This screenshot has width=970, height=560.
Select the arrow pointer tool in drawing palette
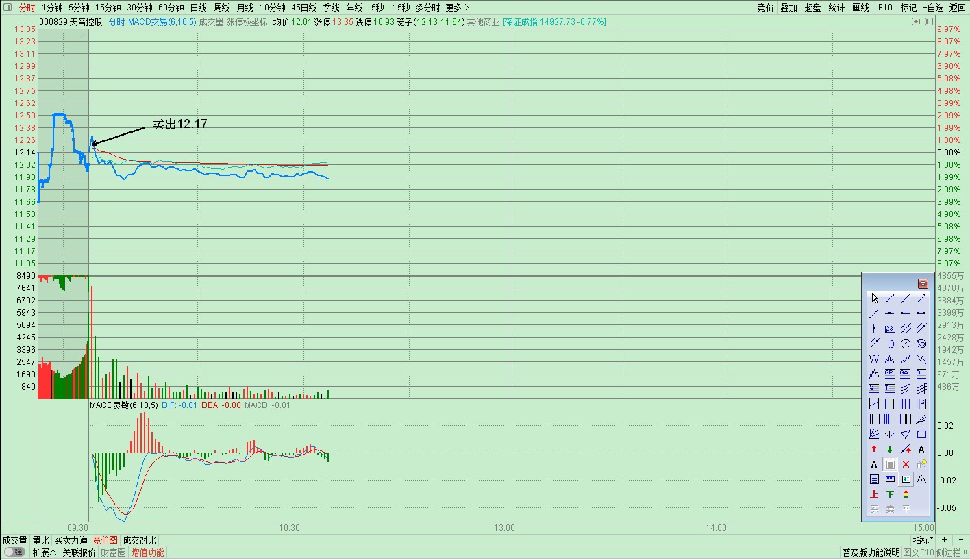click(874, 298)
